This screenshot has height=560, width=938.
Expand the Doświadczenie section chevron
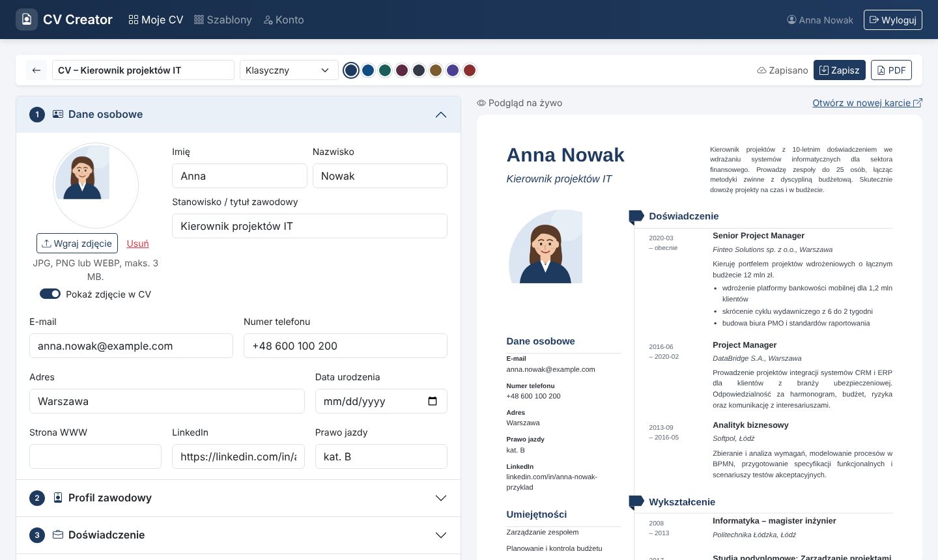point(441,535)
